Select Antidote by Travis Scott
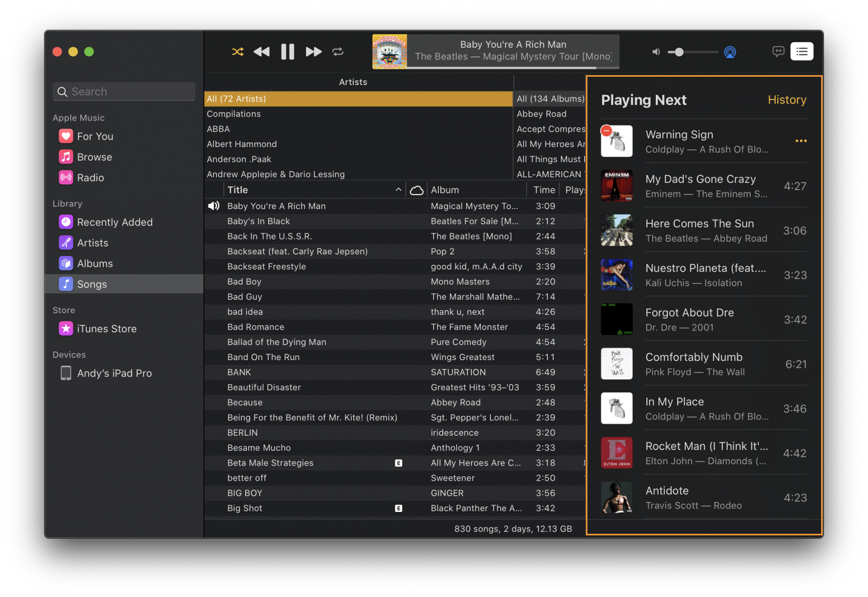The height and width of the screenshot is (597, 868). [x=704, y=498]
